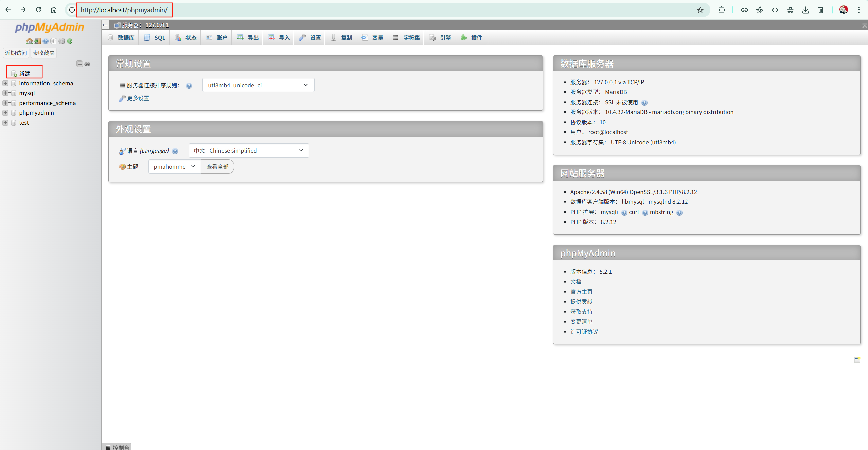Click the address bar URL localhost/phpmyadmin
The height and width of the screenshot is (450, 868).
coord(124,10)
